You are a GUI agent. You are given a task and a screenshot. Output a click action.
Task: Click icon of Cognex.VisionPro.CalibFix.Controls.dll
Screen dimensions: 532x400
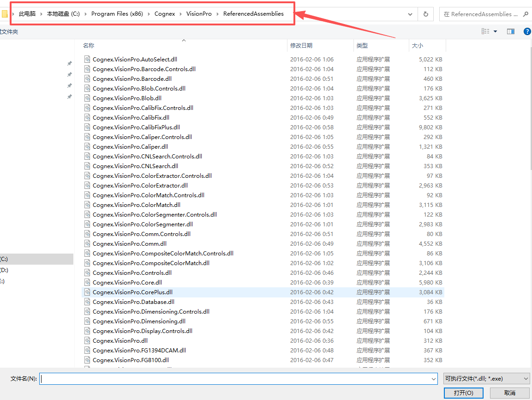tap(87, 108)
